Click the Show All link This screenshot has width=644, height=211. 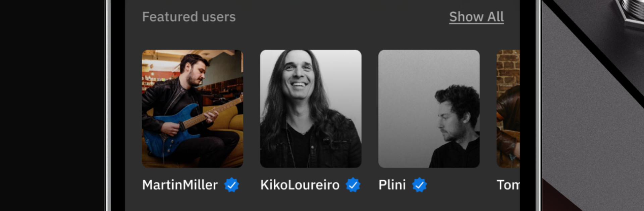pos(476,17)
